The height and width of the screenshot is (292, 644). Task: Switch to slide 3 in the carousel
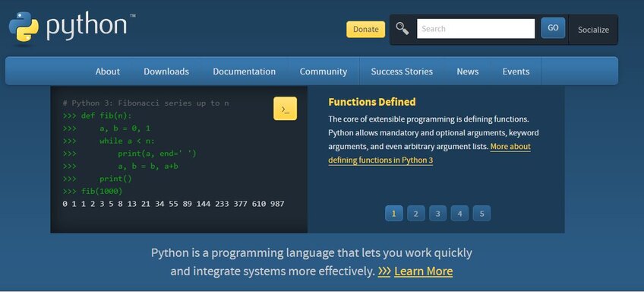(x=438, y=214)
